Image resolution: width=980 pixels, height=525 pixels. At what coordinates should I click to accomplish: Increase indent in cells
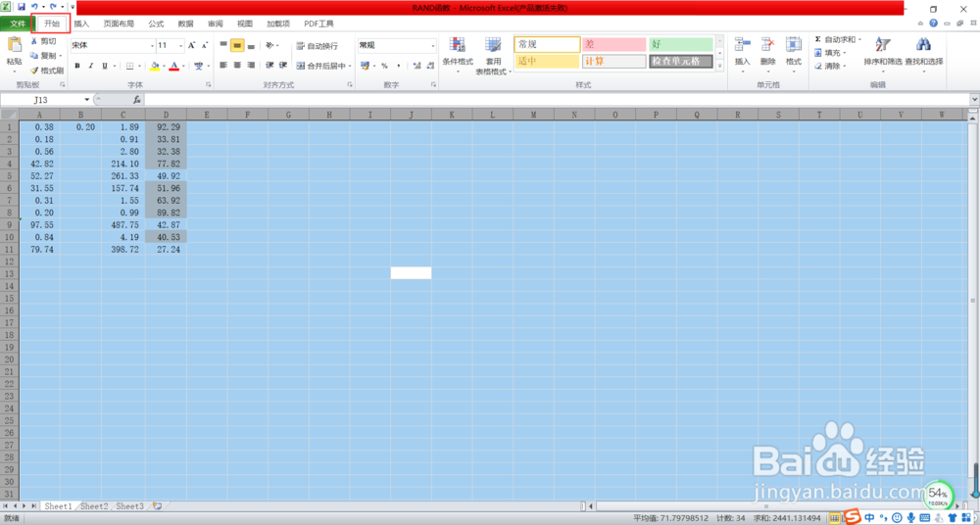(282, 65)
